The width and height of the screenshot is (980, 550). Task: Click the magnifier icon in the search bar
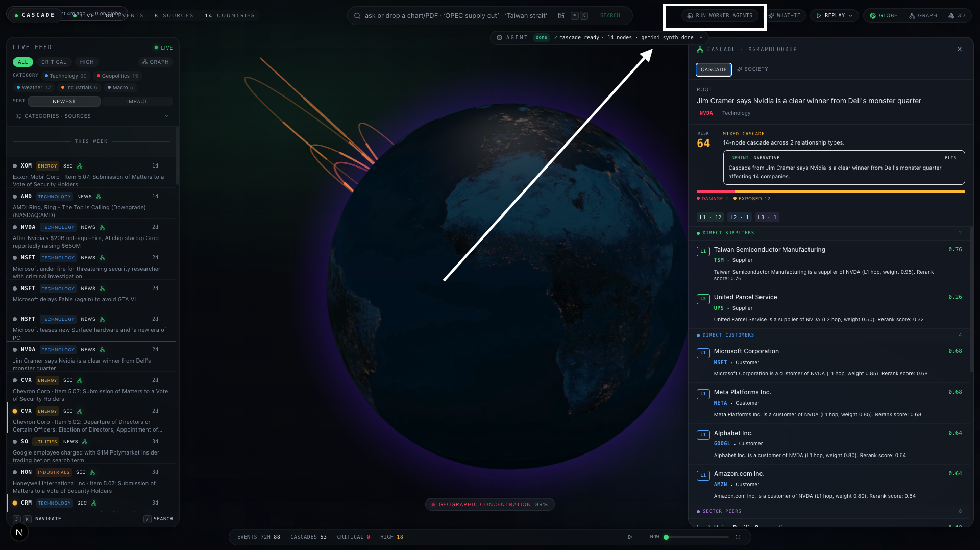[x=357, y=16]
